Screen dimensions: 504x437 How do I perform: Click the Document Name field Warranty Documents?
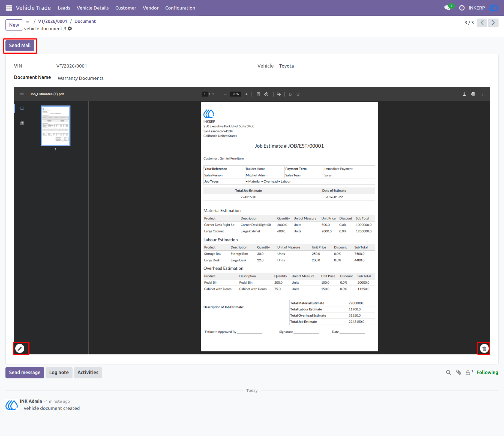[x=81, y=78]
